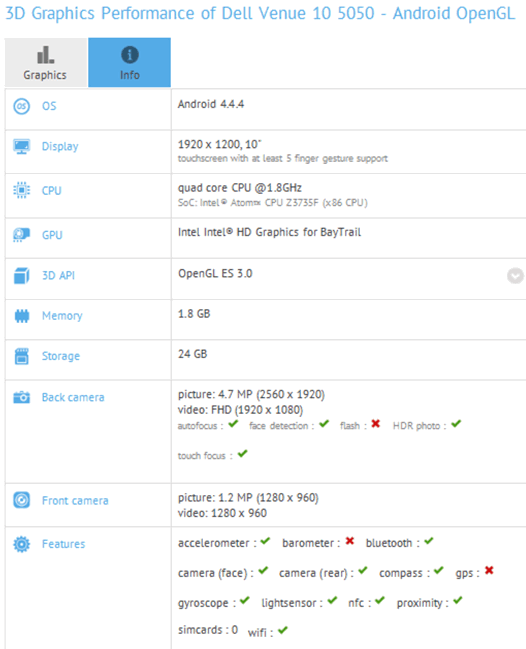Viewport: 526px width, 649px height.
Task: Click the Features label
Action: coord(64,544)
